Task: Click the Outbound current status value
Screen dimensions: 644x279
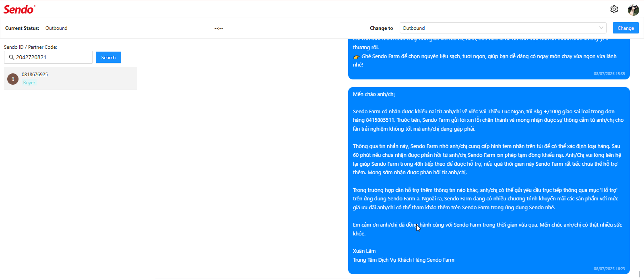Action: (x=56, y=28)
